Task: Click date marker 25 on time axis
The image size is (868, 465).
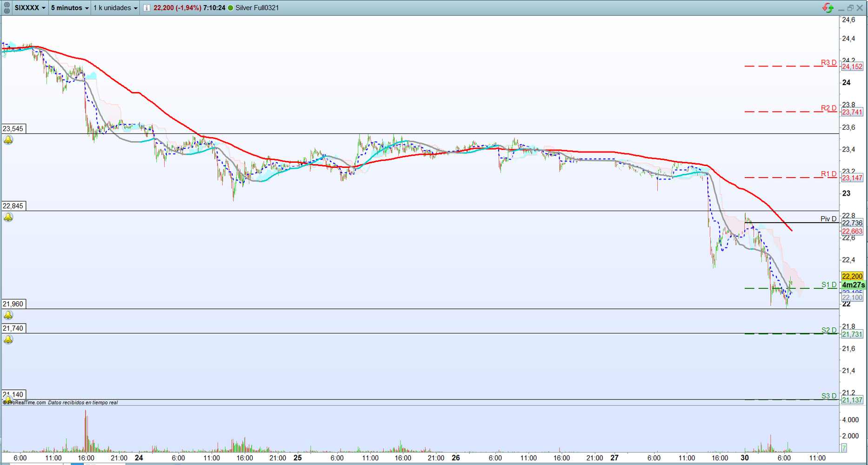Action: (x=298, y=458)
